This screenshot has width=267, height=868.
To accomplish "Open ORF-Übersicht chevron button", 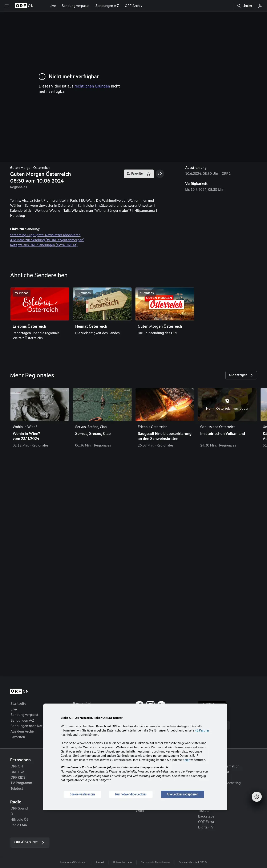I will (30, 842).
